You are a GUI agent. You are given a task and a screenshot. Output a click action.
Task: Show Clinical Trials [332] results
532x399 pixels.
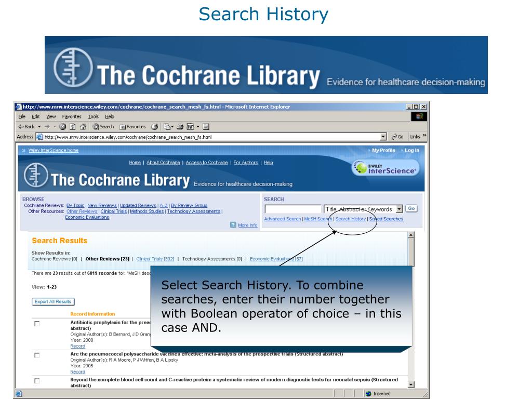pyautogui.click(x=155, y=259)
